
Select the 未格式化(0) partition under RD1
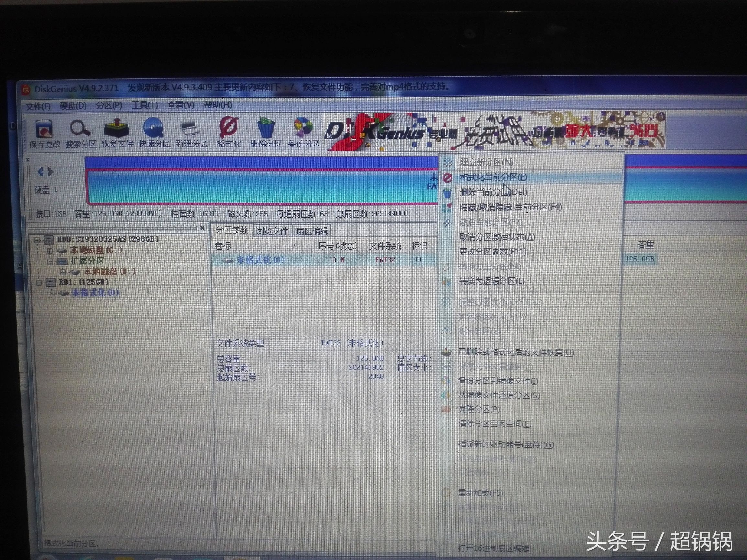[x=95, y=293]
